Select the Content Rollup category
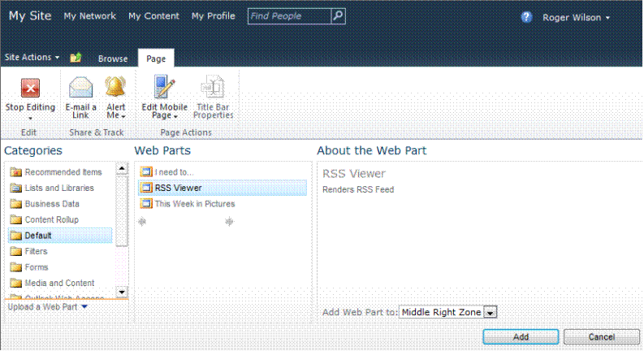The image size is (644, 351). (60, 219)
